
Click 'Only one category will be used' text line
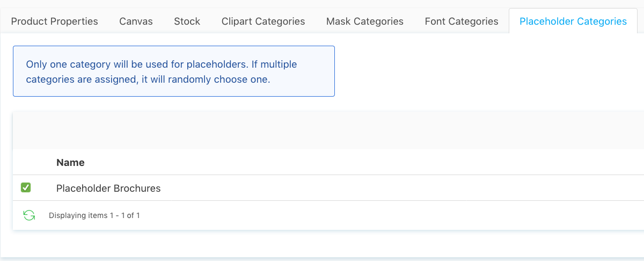pos(162,64)
